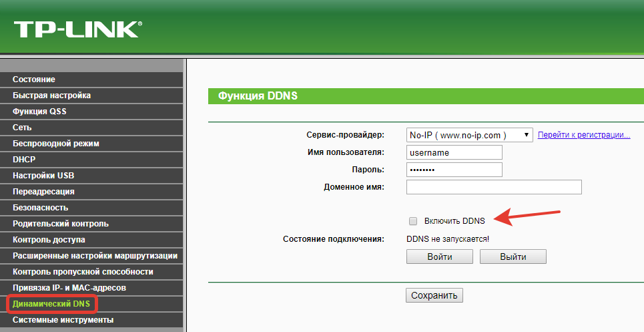This screenshot has width=644, height=332.
Task: Enable the Включить DDNS checkbox
Action: (x=412, y=221)
